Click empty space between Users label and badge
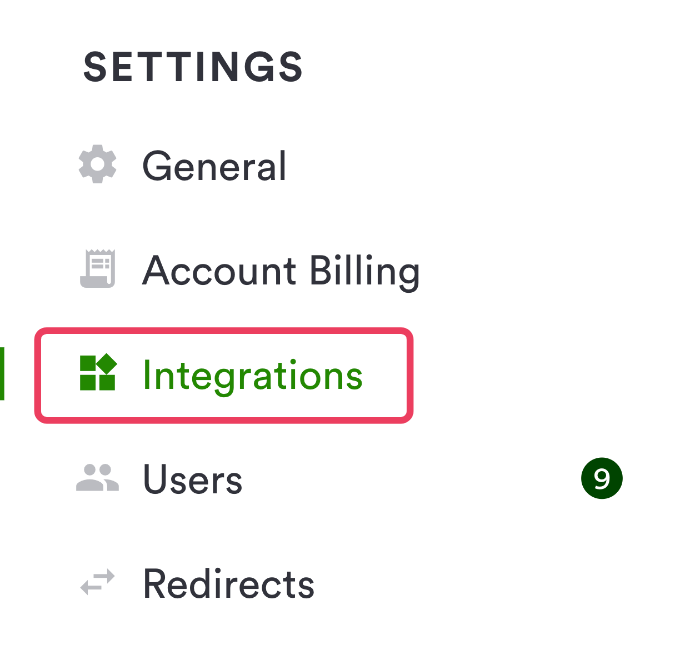The width and height of the screenshot is (676, 665). click(410, 480)
